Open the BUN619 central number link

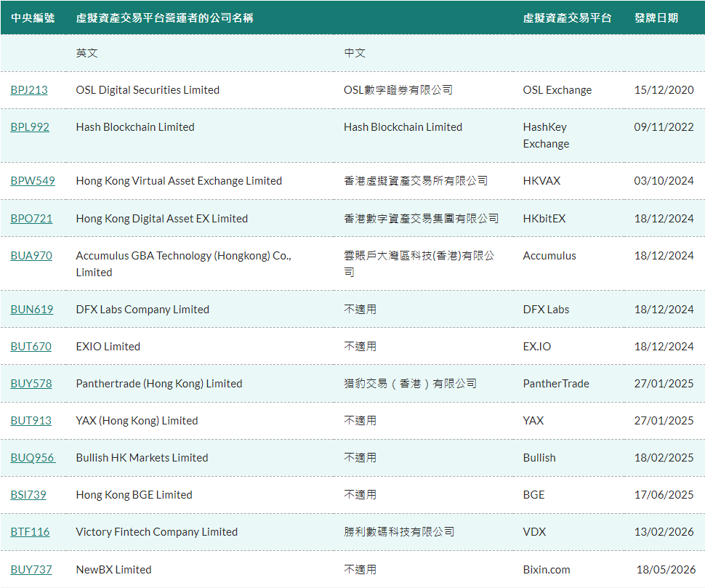(31, 310)
